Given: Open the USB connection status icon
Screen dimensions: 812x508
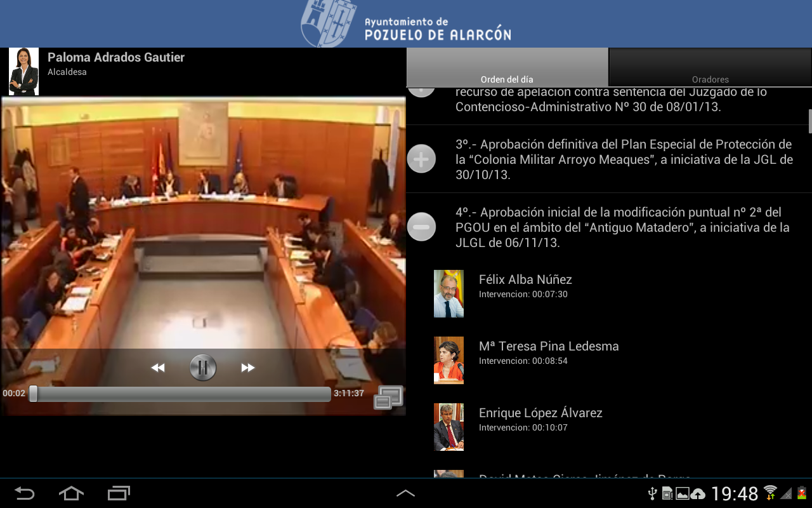Looking at the screenshot, I should click(652, 493).
